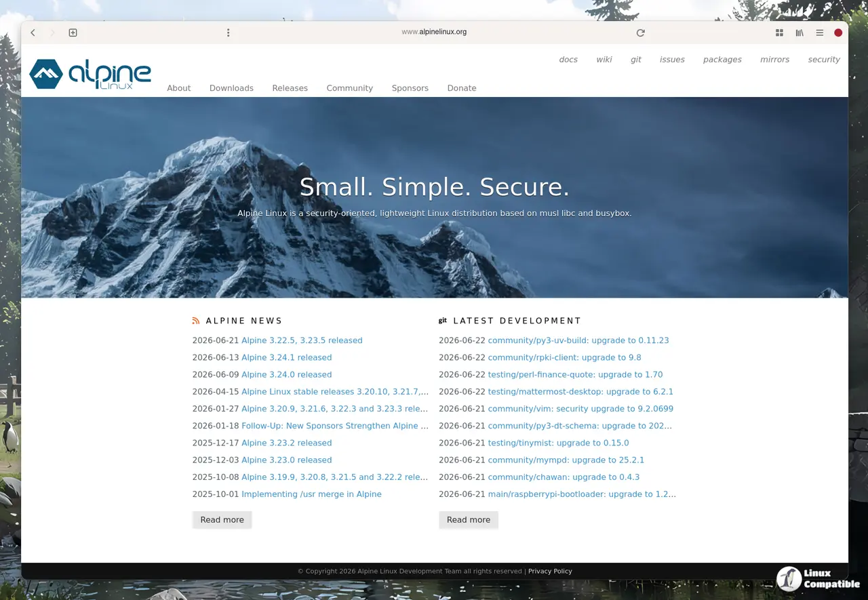
Task: Open the packages link in top bar
Action: click(722, 60)
